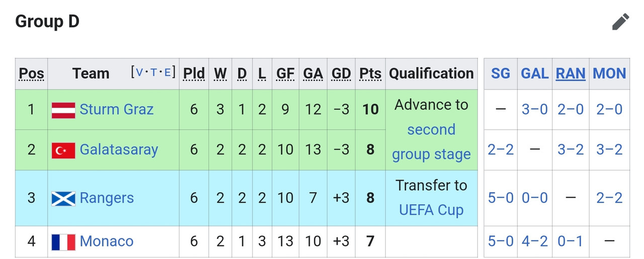Click the Scotland flag icon
The image size is (644, 259).
[x=63, y=198]
